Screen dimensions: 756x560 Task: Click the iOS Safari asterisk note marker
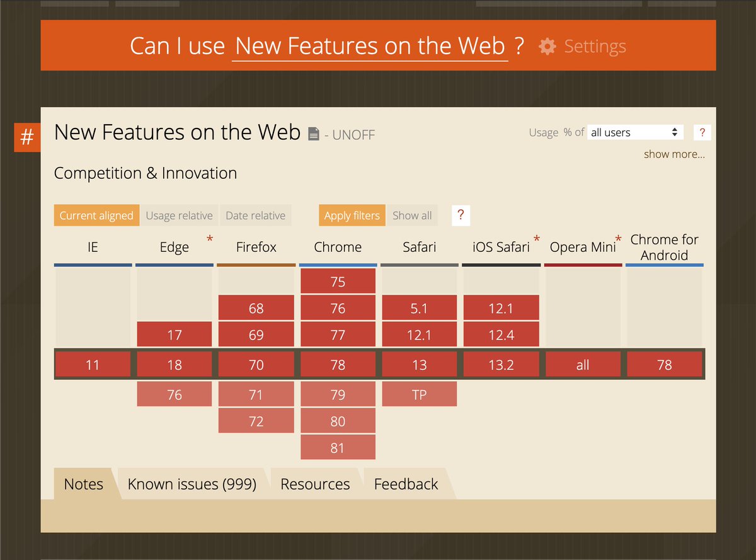point(537,239)
